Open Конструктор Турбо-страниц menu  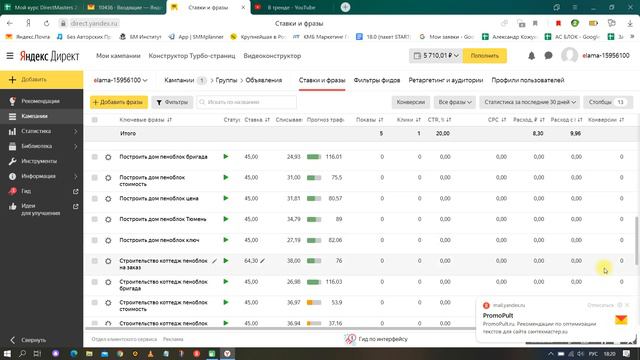[x=192, y=56]
